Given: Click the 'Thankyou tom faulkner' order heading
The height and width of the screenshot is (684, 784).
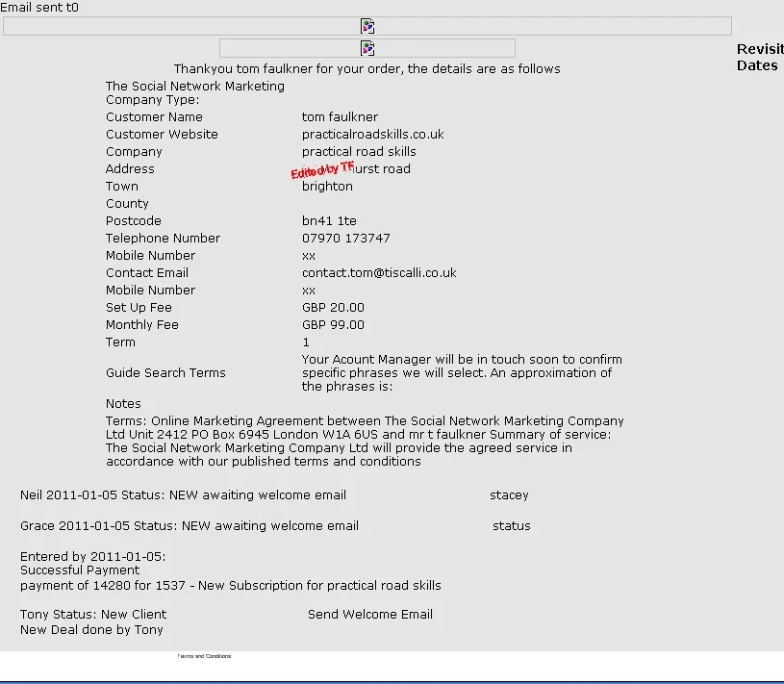Looking at the screenshot, I should (367, 69).
